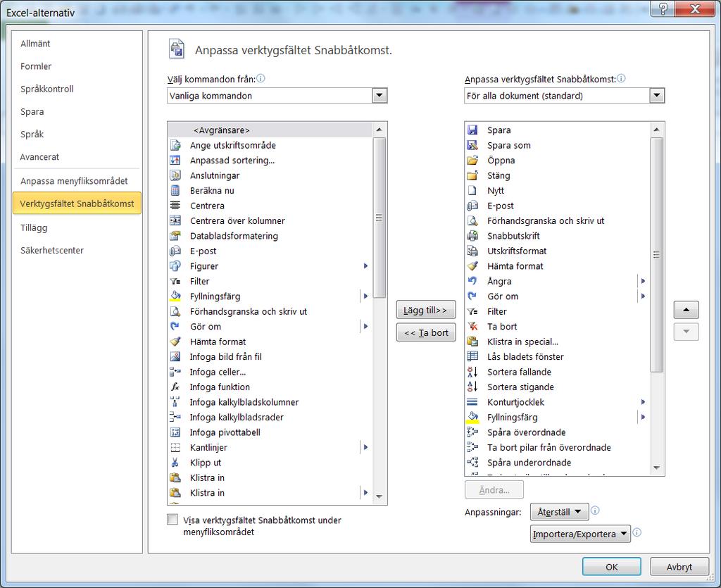721x588 pixels.
Task: Open Allmänt options category
Action: click(35, 44)
